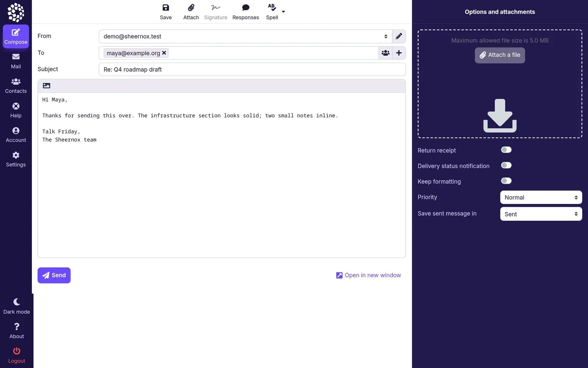Edit identities with the pencil icon
This screenshot has height=368, width=588.
click(399, 36)
